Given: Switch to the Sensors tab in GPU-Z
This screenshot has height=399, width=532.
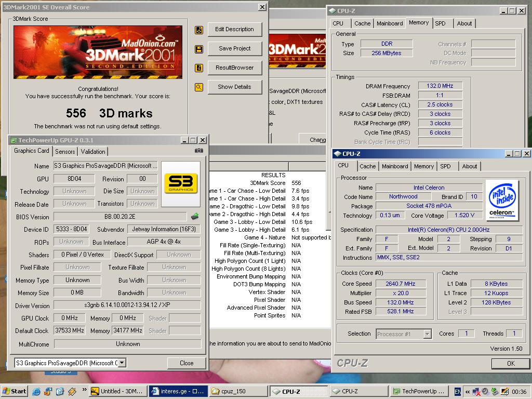Looking at the screenshot, I should 65,151.
